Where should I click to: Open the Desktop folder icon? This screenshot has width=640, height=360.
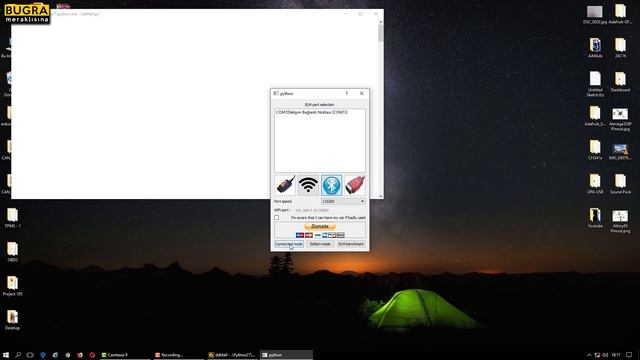coord(12,320)
